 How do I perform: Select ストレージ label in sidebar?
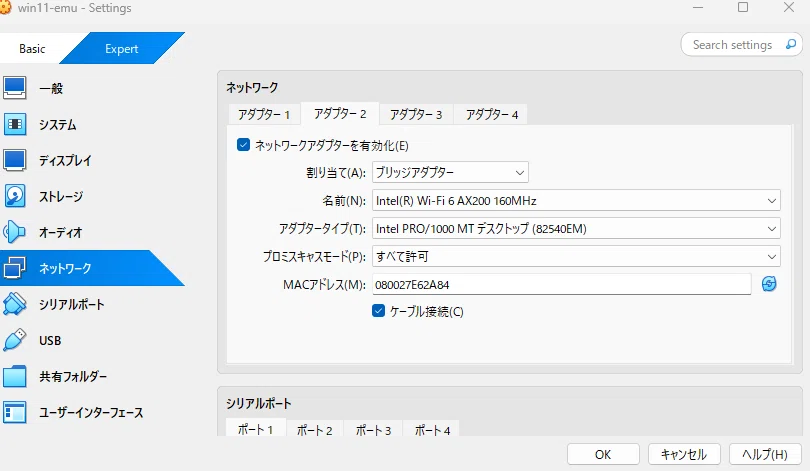click(x=61, y=196)
